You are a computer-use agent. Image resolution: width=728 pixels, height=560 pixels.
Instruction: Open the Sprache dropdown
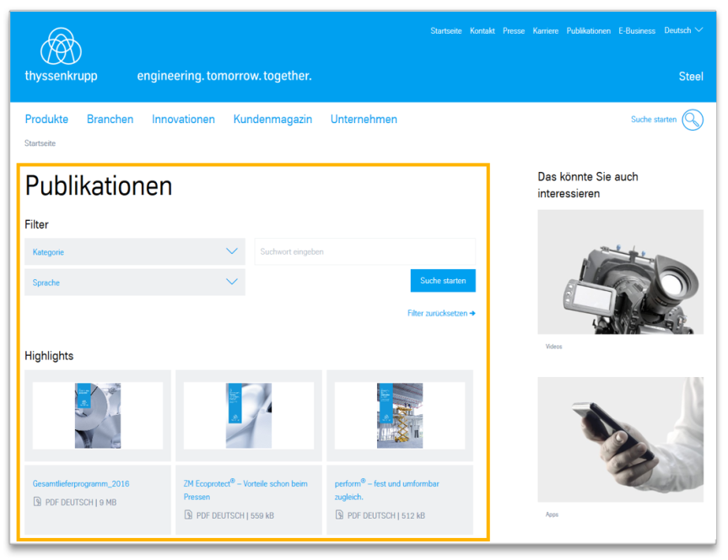[135, 283]
